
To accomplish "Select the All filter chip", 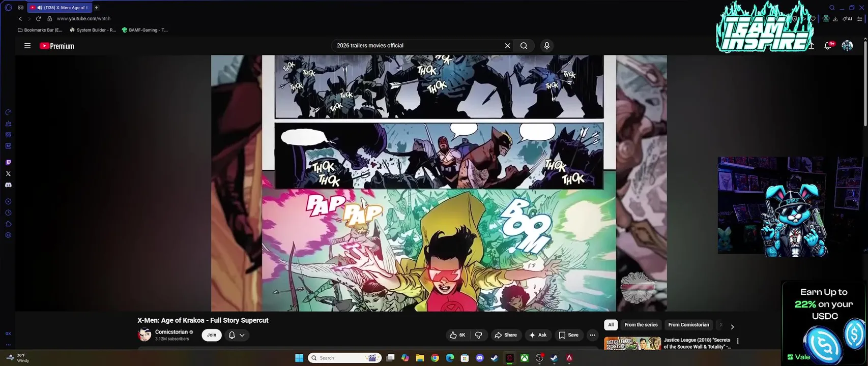I will pyautogui.click(x=611, y=325).
